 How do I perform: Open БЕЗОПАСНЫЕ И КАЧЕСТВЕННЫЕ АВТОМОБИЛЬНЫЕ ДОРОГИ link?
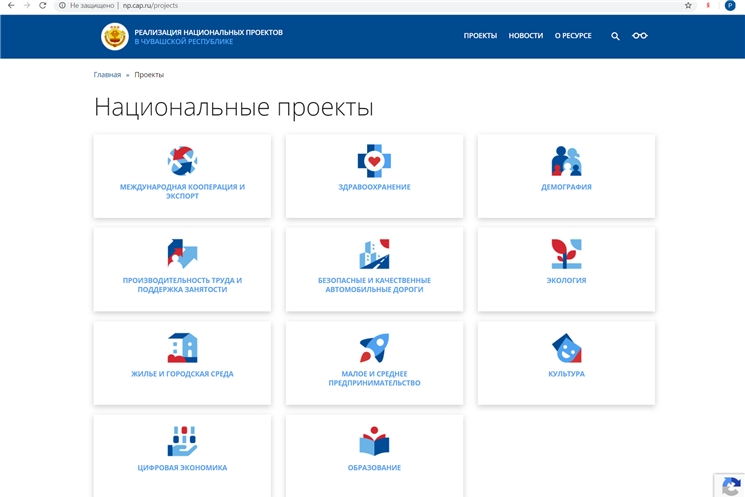click(374, 285)
